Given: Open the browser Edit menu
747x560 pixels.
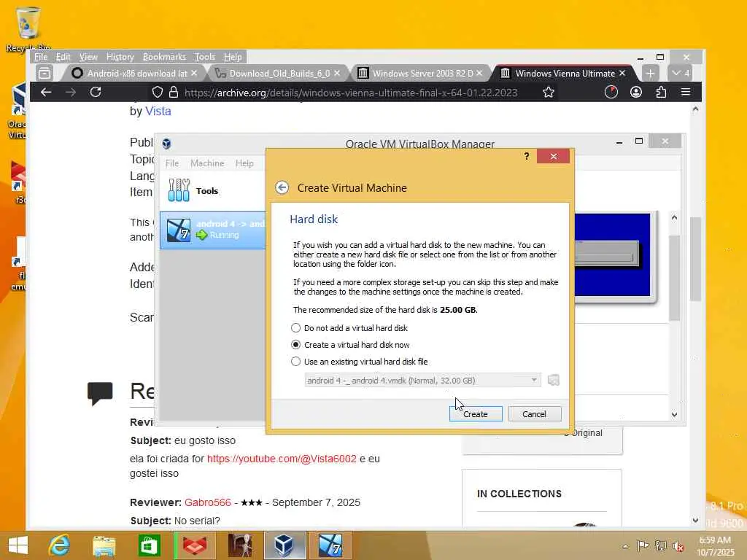Looking at the screenshot, I should (63, 57).
